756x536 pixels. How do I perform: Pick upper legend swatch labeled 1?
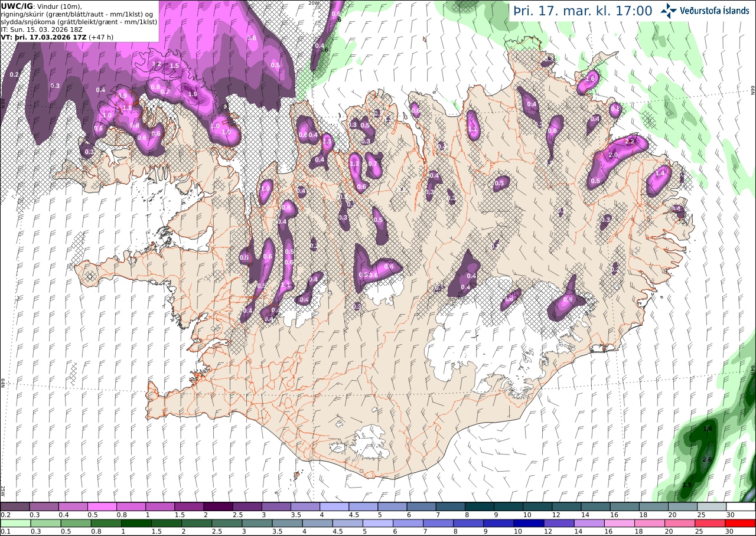point(160,506)
